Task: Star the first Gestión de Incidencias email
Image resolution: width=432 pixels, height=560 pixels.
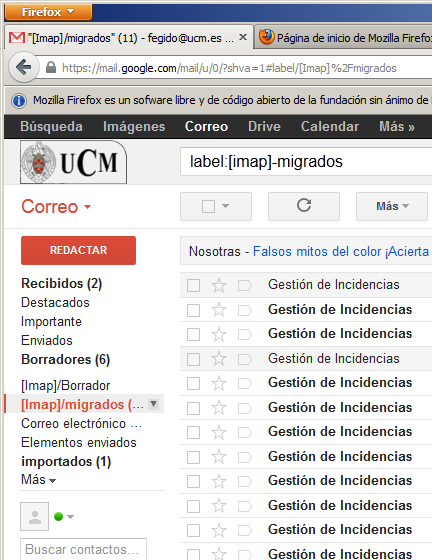Action: tap(219, 285)
